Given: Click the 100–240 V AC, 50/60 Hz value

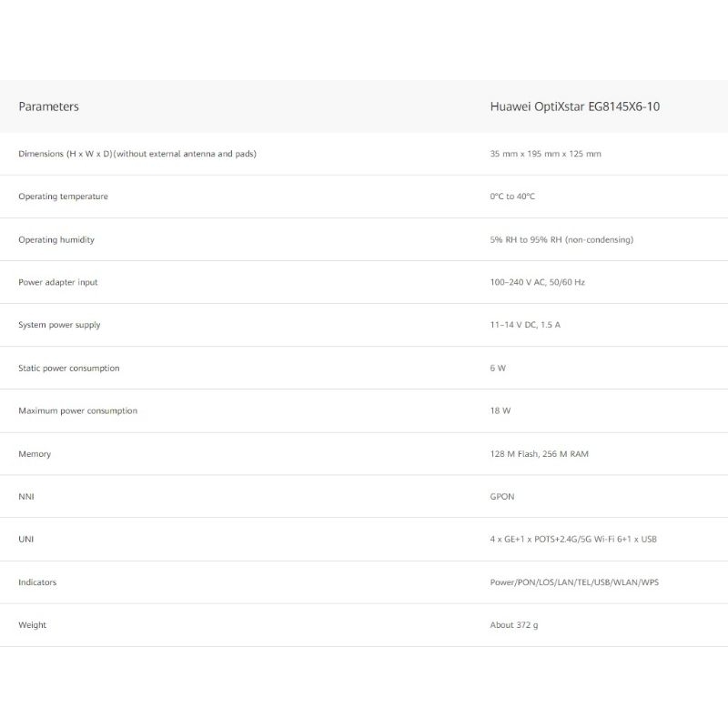Looking at the screenshot, I should 537,282.
